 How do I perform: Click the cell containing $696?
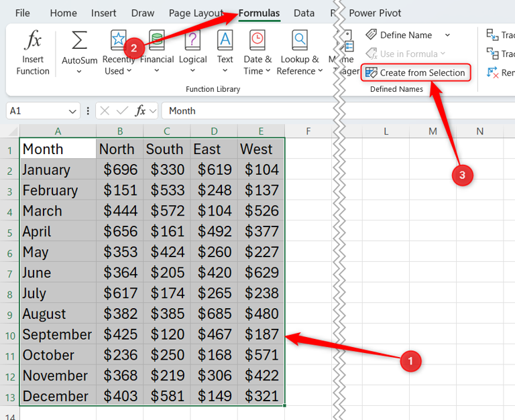[x=120, y=169]
